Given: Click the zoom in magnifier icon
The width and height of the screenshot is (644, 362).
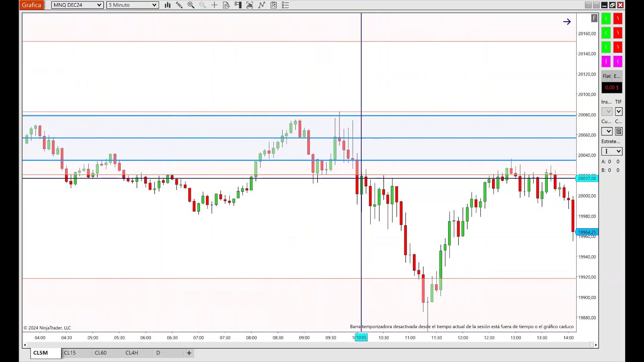Looking at the screenshot, I should point(191,5).
